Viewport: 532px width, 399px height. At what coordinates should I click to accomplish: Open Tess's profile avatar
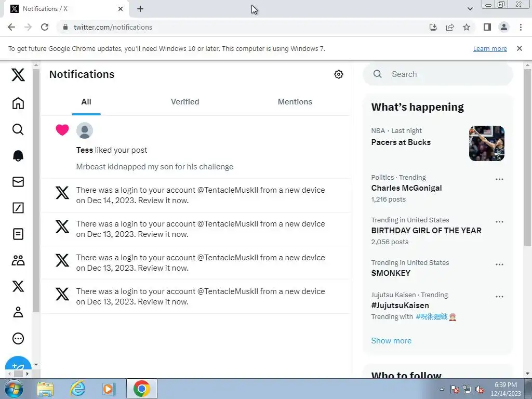coord(85,130)
